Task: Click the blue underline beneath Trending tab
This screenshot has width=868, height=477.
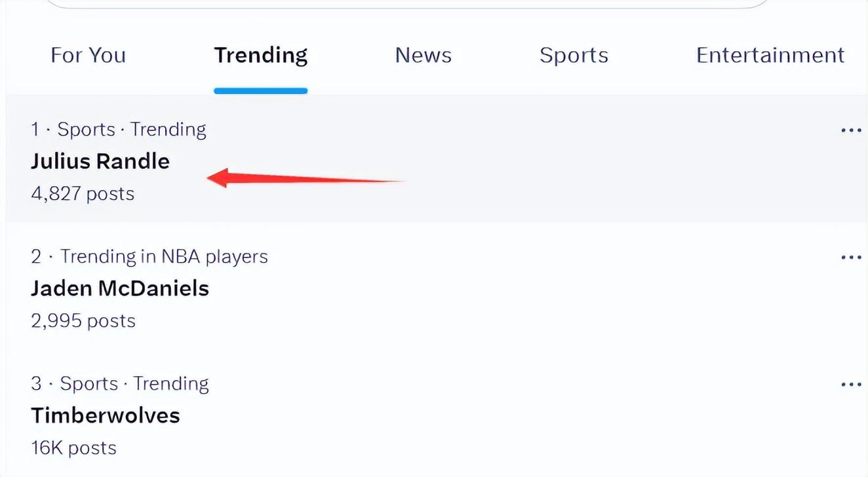Action: click(x=261, y=90)
